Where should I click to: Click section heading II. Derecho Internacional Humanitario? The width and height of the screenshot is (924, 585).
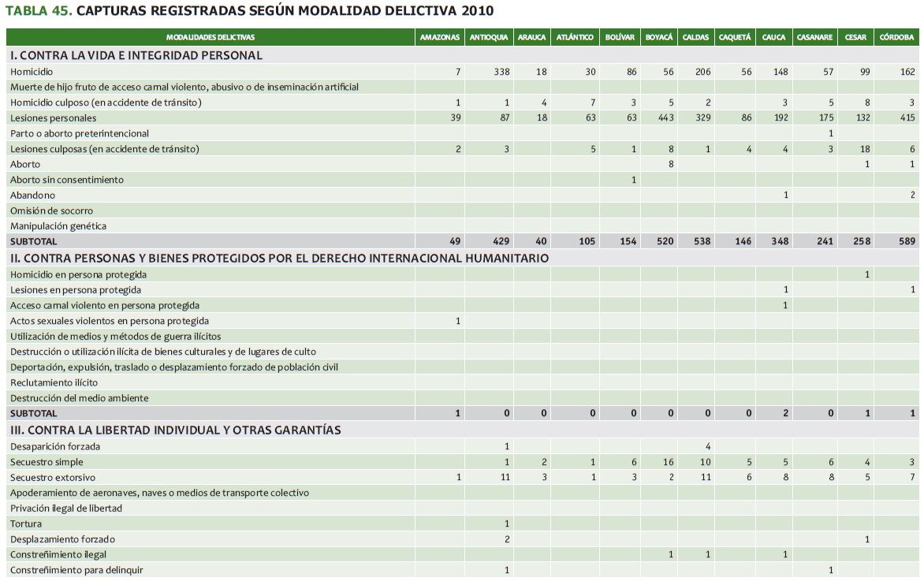pos(279,258)
